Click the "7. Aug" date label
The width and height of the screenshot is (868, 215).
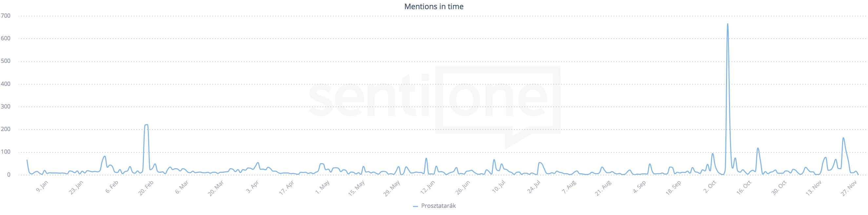click(569, 187)
